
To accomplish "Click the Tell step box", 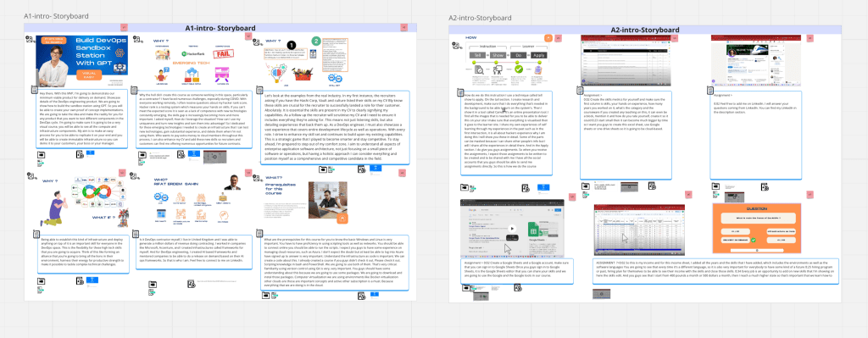I will tap(477, 55).
